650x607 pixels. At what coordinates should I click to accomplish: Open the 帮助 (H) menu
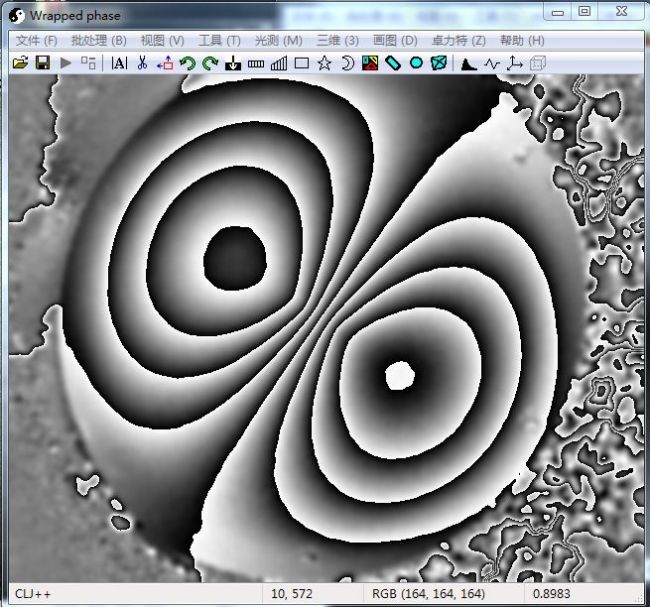point(522,41)
